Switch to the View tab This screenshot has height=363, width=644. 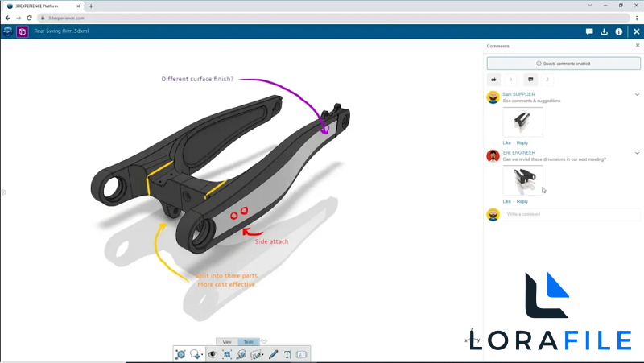click(227, 341)
